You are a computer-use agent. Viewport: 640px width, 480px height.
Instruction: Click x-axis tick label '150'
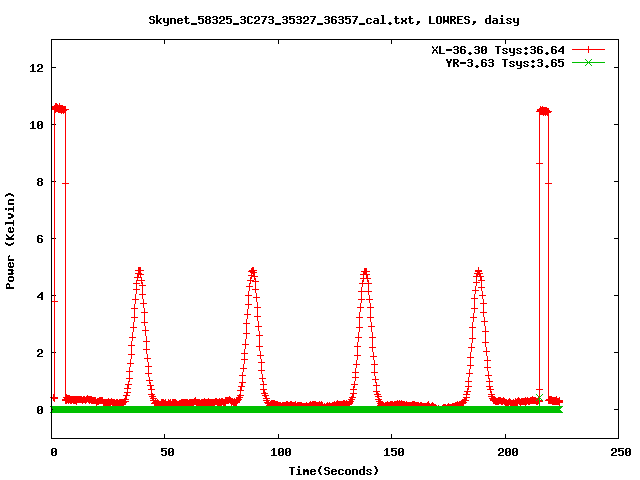point(394,452)
